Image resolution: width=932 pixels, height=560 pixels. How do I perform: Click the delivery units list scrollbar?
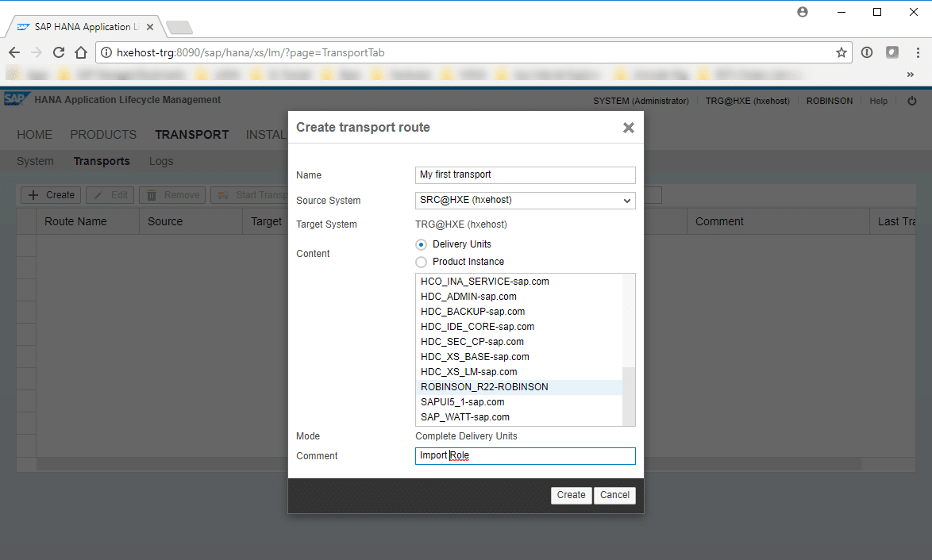[629, 397]
